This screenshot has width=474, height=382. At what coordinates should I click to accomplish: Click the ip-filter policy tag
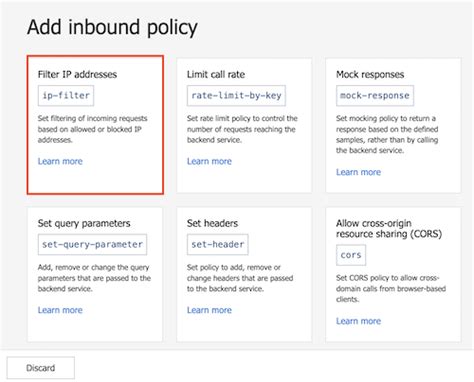click(66, 96)
